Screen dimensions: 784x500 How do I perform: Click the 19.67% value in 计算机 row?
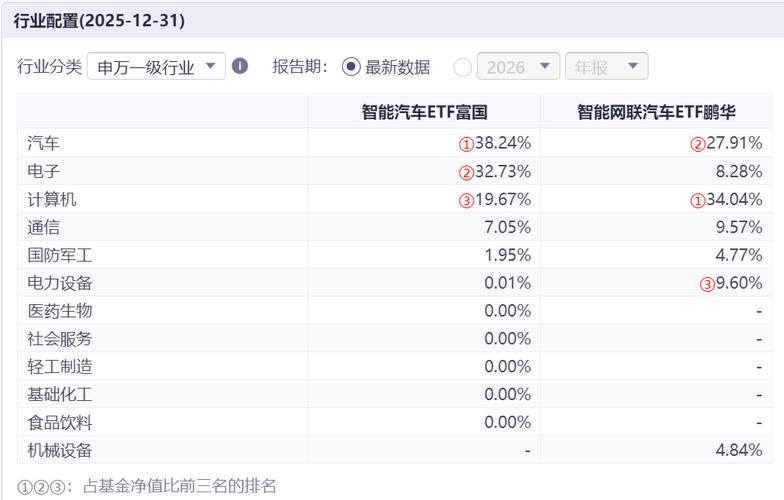[x=502, y=200]
